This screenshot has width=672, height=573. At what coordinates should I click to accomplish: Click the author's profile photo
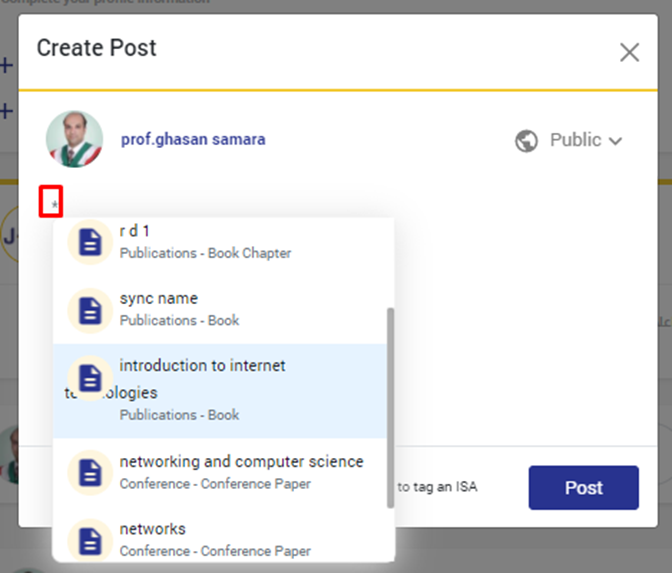click(x=74, y=139)
